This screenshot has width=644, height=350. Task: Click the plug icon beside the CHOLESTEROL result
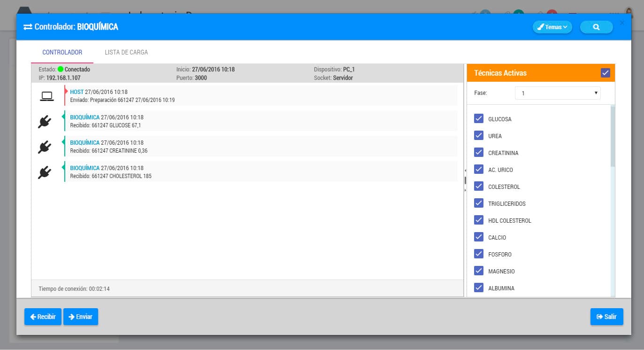(x=44, y=172)
